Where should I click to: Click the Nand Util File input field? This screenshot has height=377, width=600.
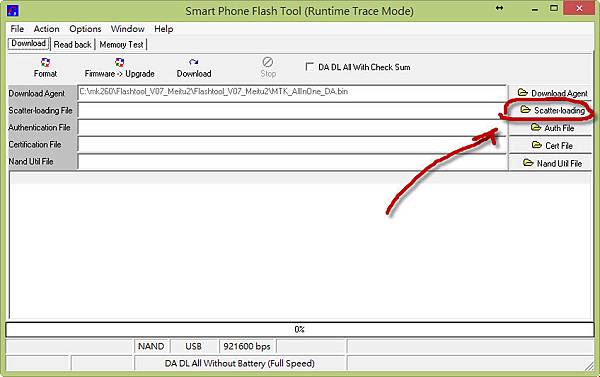(292, 162)
